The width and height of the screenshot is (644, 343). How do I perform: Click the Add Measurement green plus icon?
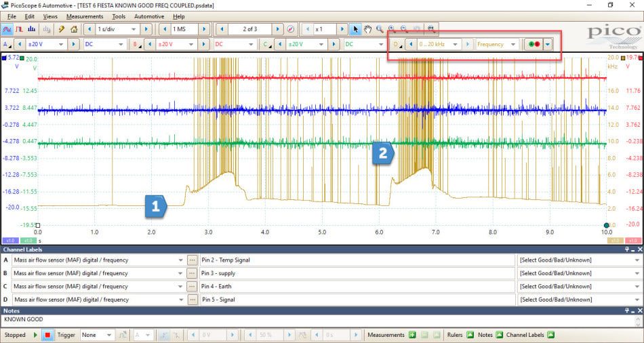pyautogui.click(x=412, y=335)
